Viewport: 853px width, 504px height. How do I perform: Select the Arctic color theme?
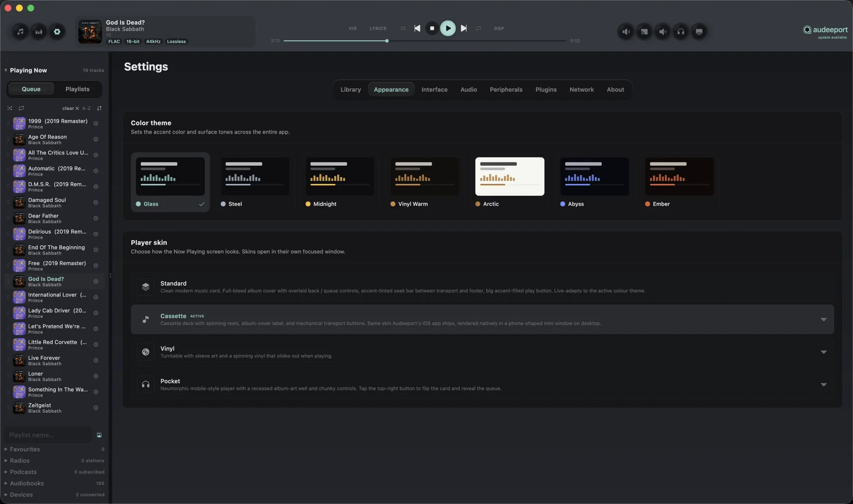point(510,182)
